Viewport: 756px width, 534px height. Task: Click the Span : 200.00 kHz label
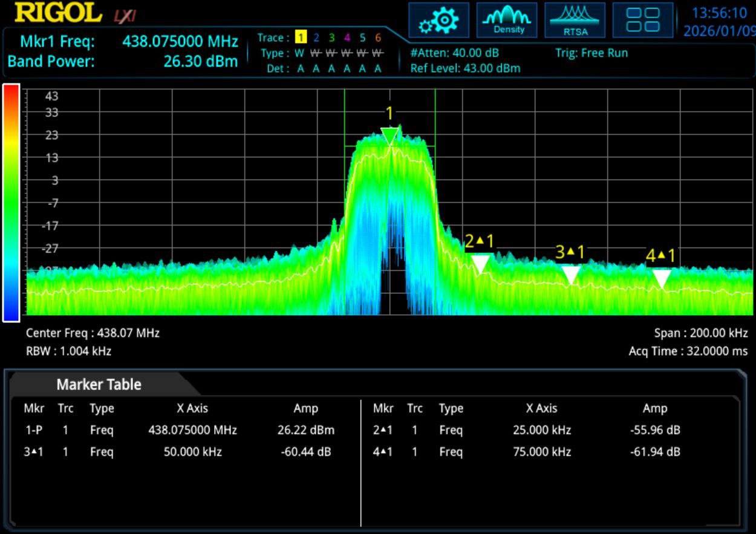pyautogui.click(x=701, y=333)
